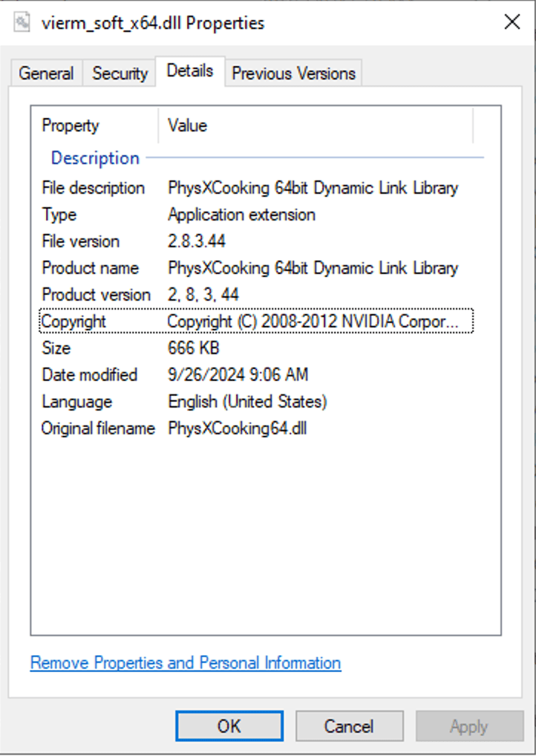Click the Copyright 2008-2012 NVIDIA value
Screen dimensions: 536x756
coord(313,321)
